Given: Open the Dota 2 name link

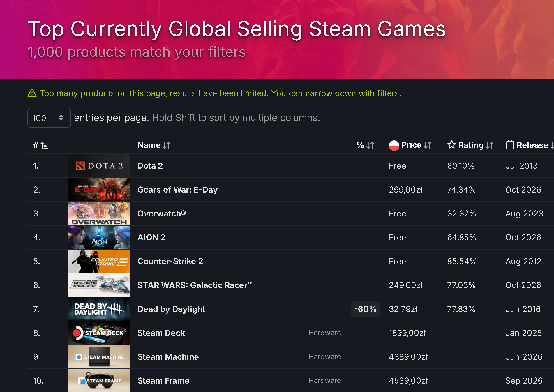Looking at the screenshot, I should coord(150,166).
